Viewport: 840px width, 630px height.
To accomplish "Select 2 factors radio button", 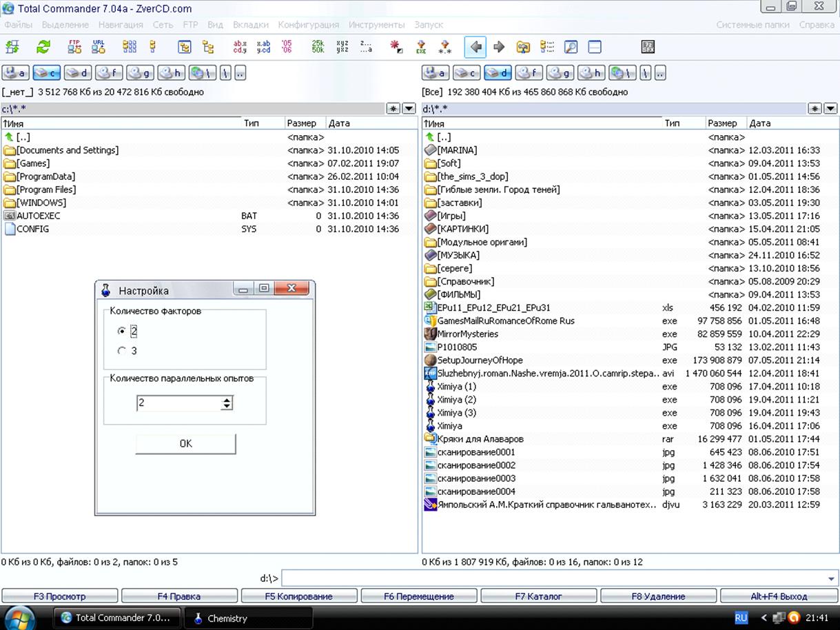I will pyautogui.click(x=122, y=332).
